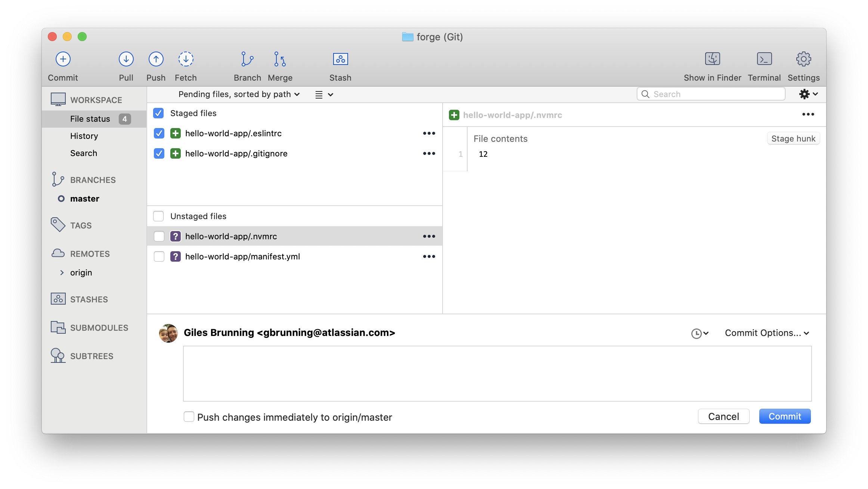The height and width of the screenshot is (489, 868).
Task: Click the Merge toolbar icon
Action: (280, 59)
